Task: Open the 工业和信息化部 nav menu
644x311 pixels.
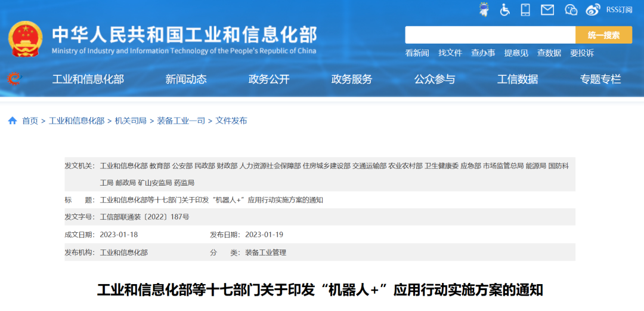Action: pyautogui.click(x=88, y=79)
